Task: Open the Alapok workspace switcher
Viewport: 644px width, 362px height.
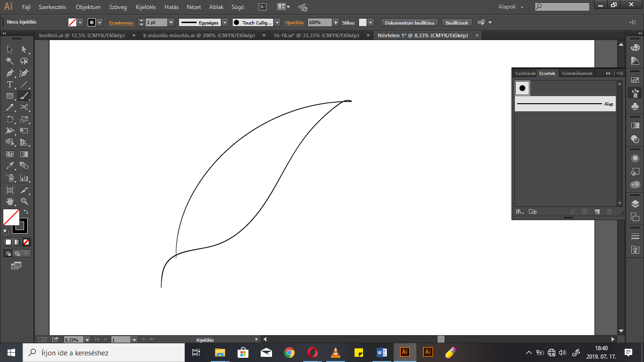Action: click(511, 7)
